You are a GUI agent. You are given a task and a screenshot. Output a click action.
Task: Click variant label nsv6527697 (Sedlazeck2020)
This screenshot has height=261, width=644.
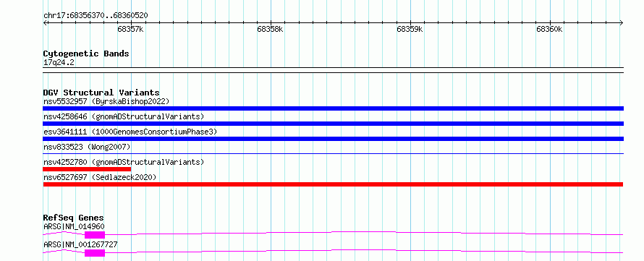100,177
